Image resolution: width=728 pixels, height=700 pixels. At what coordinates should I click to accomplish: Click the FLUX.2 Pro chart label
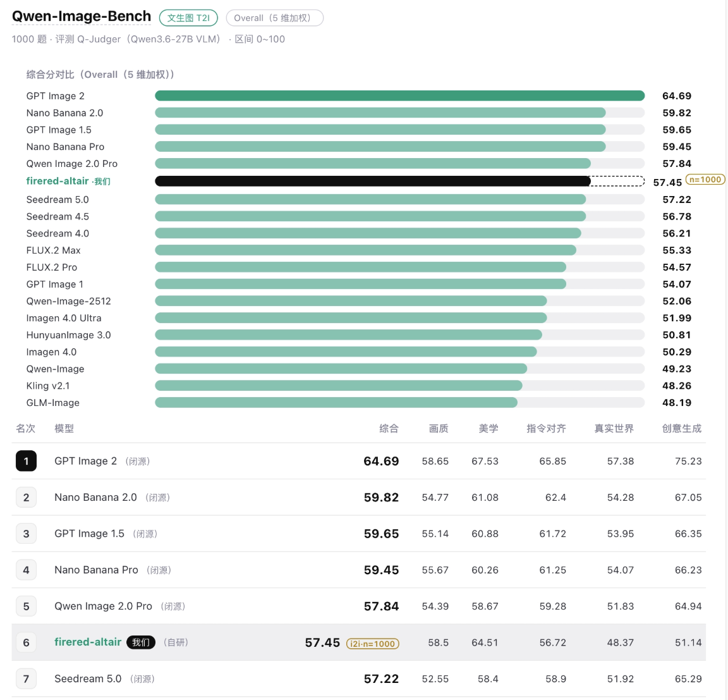(52, 267)
